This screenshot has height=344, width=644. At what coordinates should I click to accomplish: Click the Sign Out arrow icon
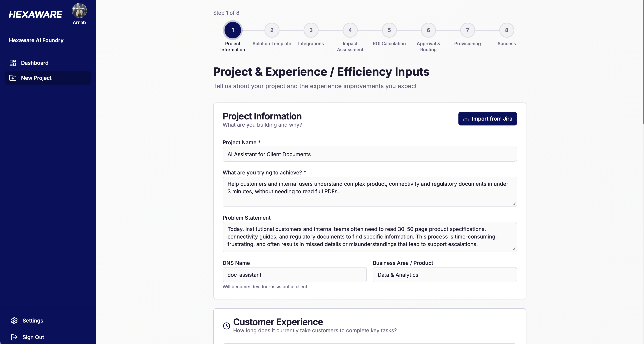(14, 337)
